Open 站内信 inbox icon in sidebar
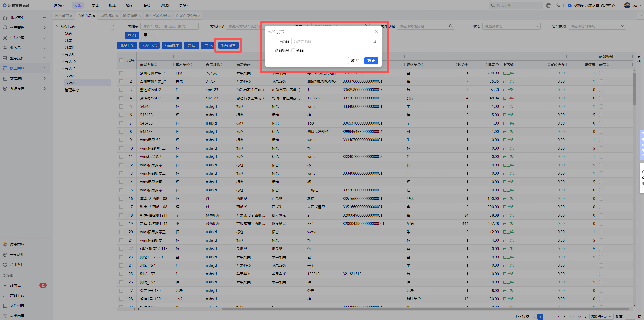Screen dimensions: 644x320 click(5, 285)
